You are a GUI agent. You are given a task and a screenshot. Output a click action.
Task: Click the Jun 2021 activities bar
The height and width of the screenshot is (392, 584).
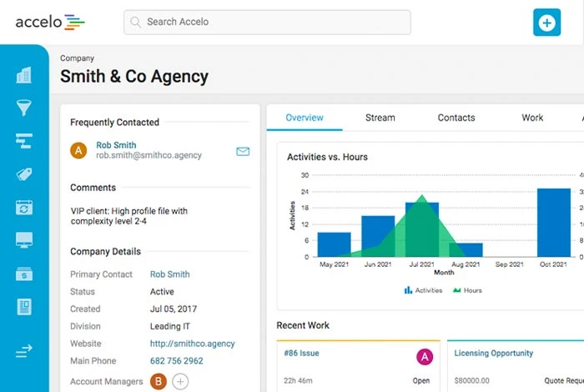[x=378, y=236]
